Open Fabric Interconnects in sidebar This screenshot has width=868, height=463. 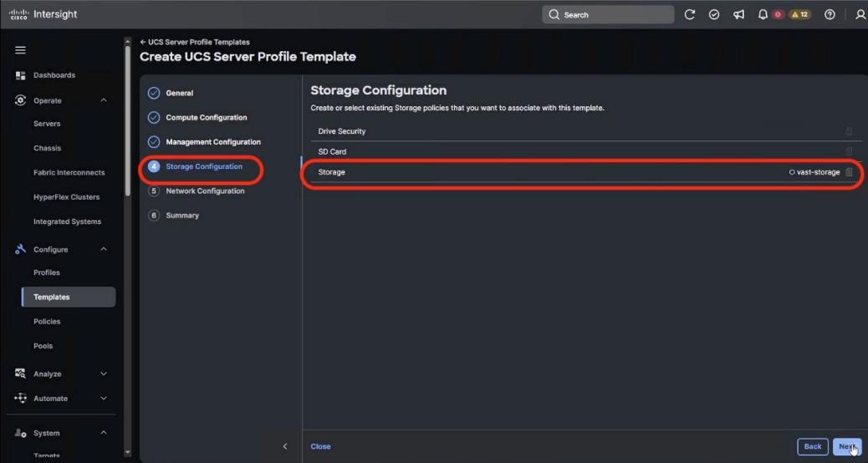(69, 173)
